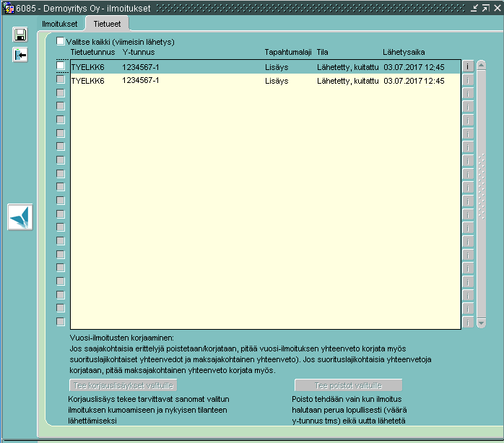Click 03.07.2017 12:45 in the second row
This screenshot has width=504, height=443.
(414, 81)
